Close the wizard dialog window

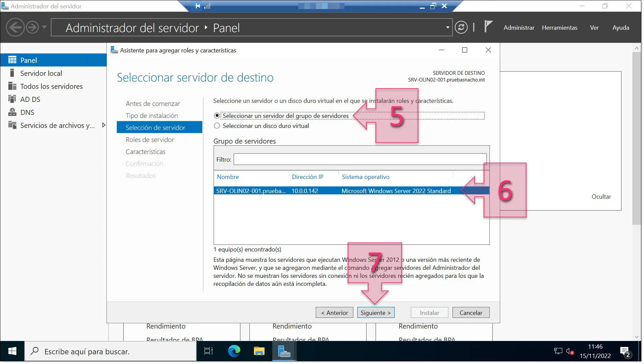pos(488,50)
